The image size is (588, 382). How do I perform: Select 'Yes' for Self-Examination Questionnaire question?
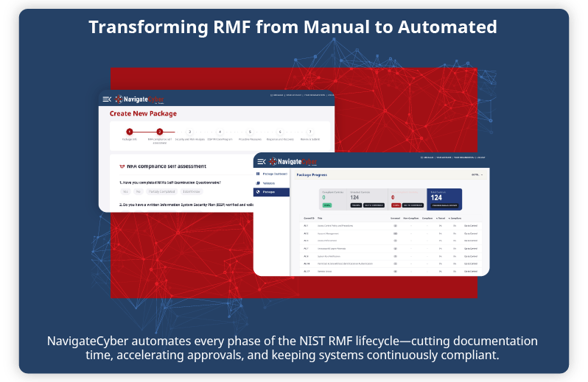(x=125, y=191)
